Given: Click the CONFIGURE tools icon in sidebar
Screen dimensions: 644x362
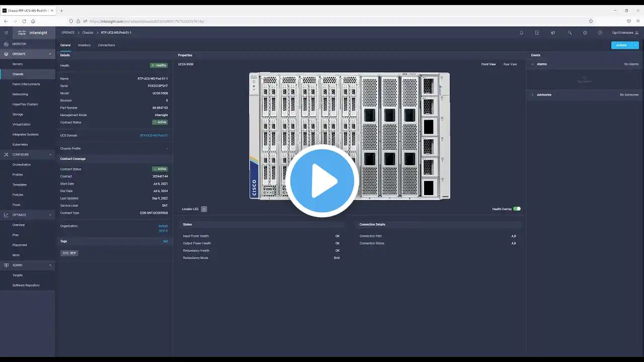Looking at the screenshot, I should 6,154.
